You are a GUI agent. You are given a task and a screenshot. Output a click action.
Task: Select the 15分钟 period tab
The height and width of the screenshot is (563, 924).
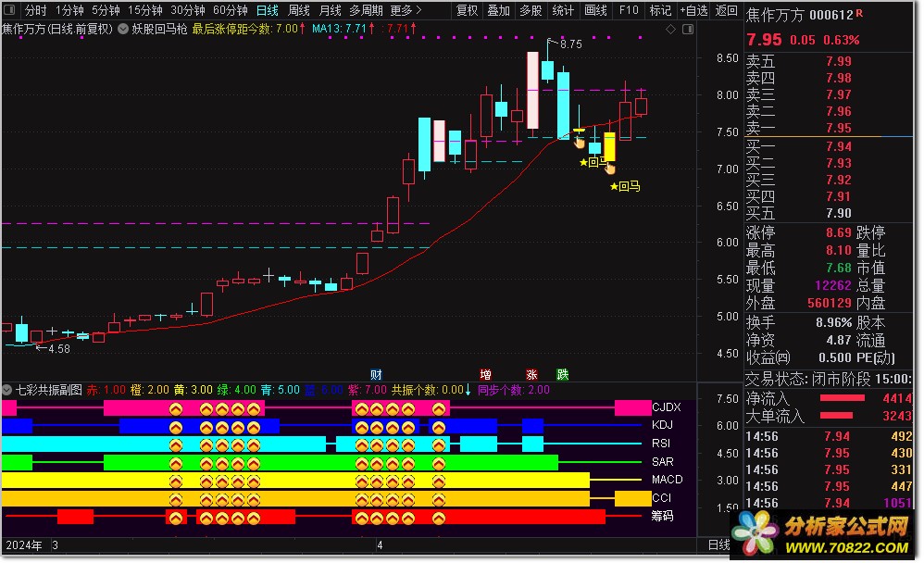tap(145, 10)
